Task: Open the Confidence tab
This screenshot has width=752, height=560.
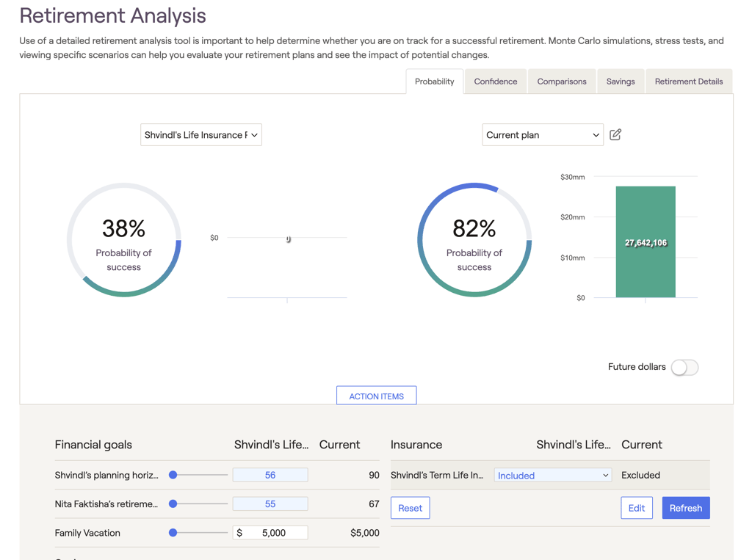Action: coord(495,81)
